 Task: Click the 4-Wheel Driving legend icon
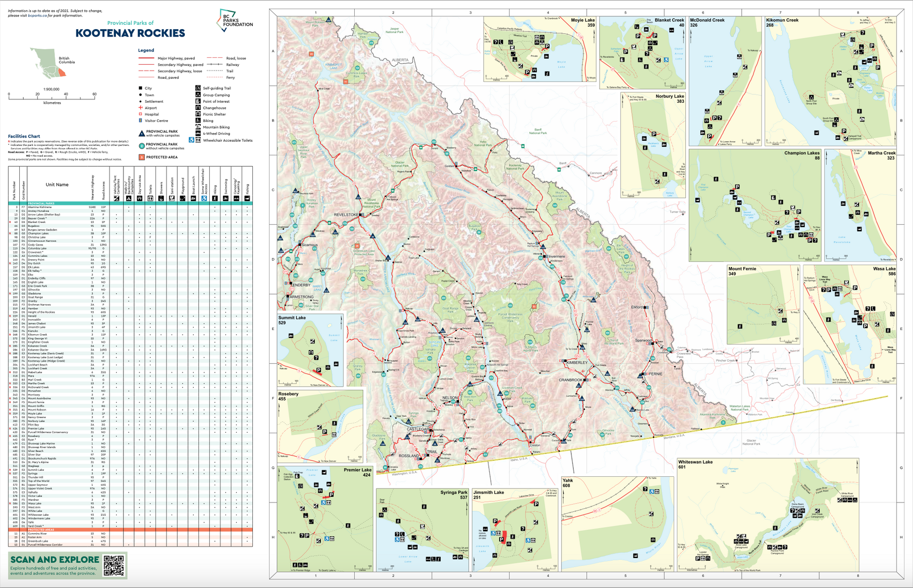[x=198, y=134]
